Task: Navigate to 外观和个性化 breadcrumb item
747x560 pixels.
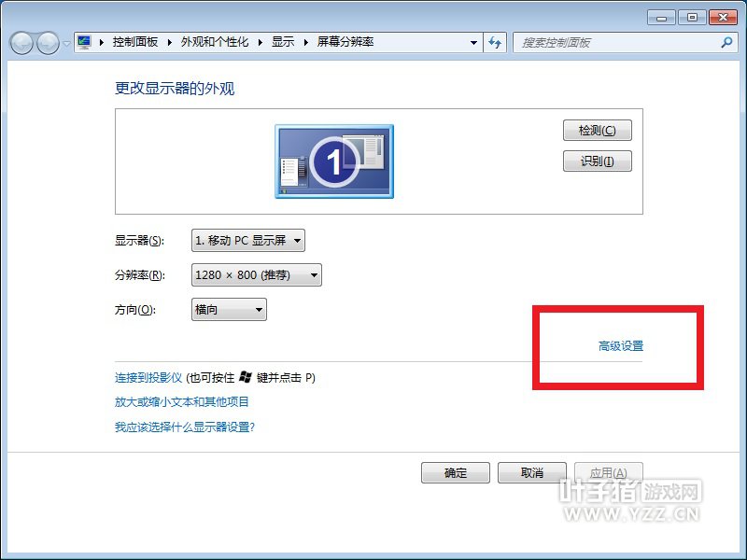Action: click(x=214, y=42)
